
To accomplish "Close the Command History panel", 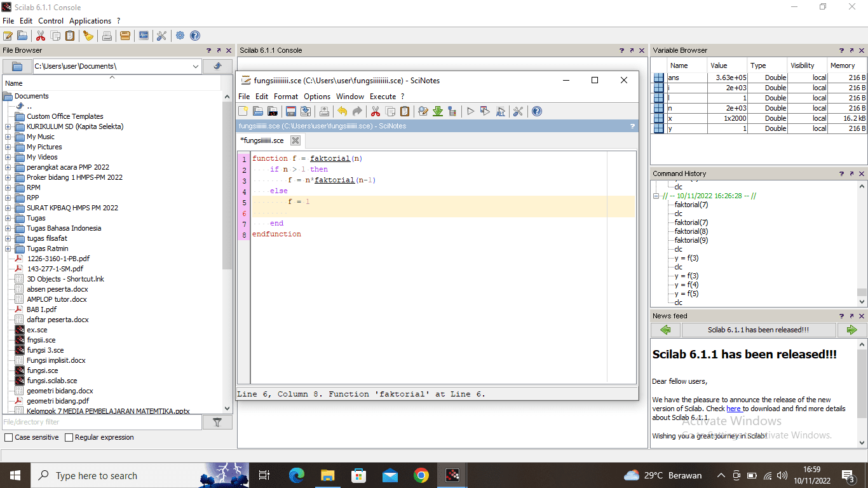I will click(862, 173).
